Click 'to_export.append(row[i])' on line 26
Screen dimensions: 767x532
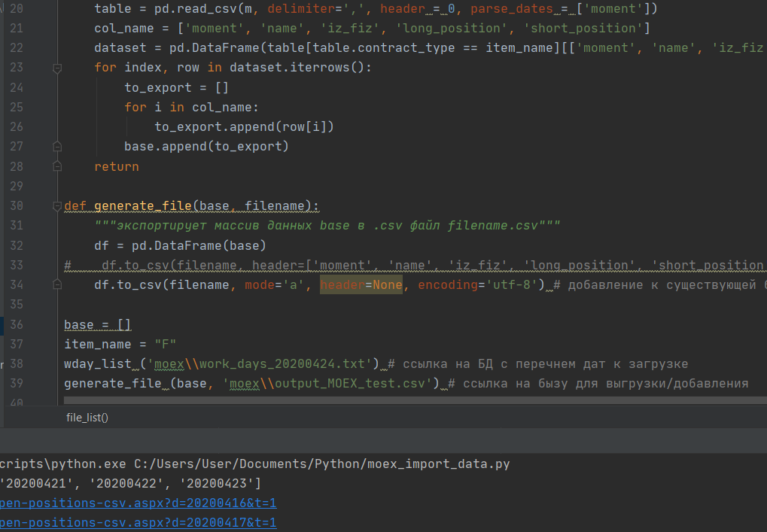[244, 126]
